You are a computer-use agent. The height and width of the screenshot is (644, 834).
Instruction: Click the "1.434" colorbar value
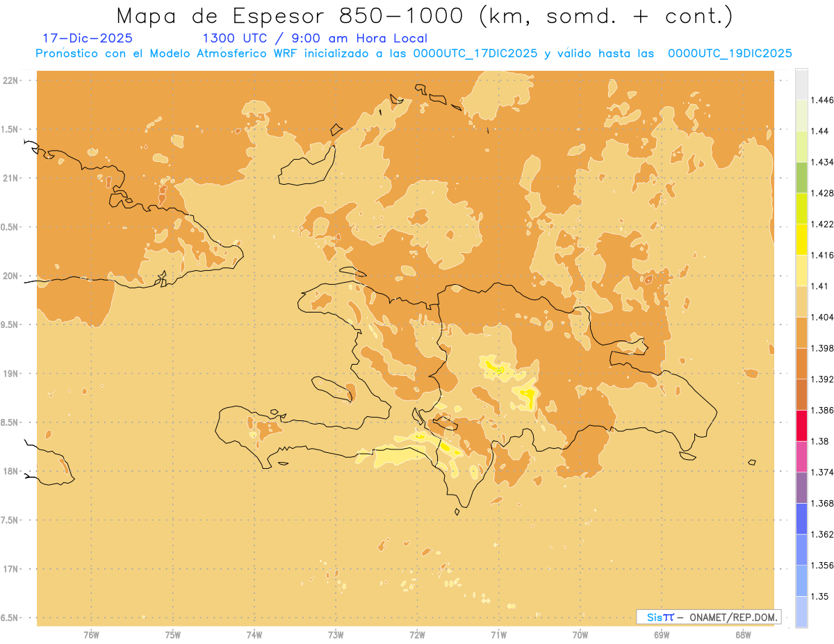(x=821, y=162)
